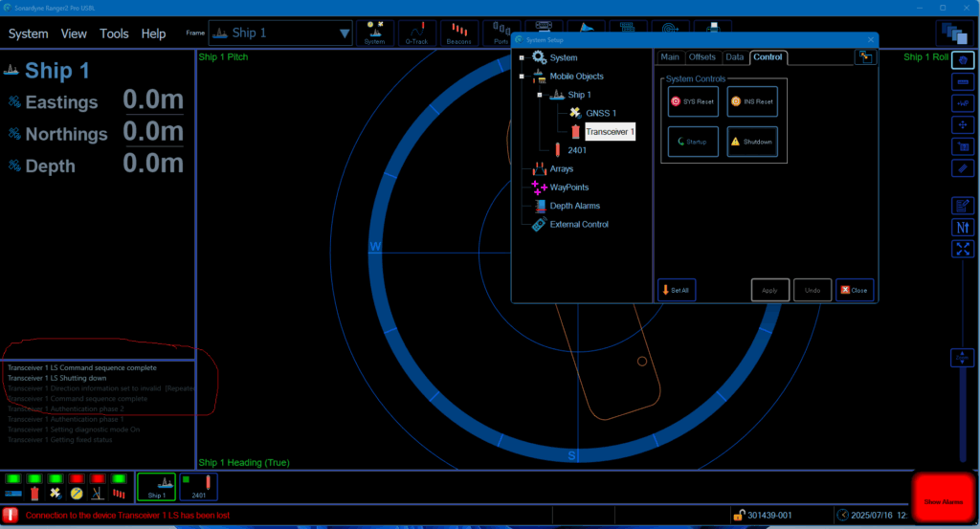
Task: Click the Show Alarms red button
Action: pos(943,499)
